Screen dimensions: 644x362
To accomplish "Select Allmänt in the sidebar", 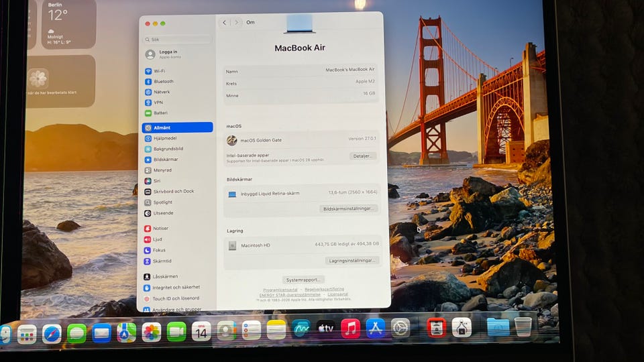I will click(x=177, y=127).
